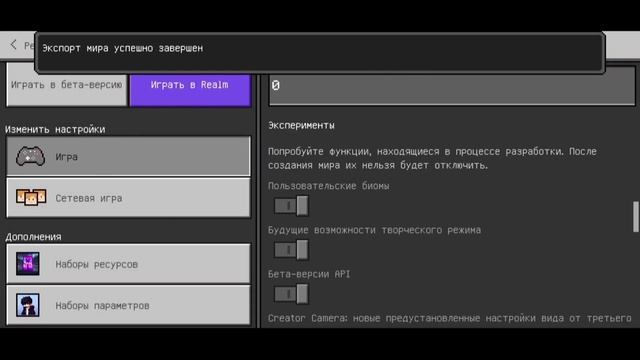The image size is (640, 360).
Task: Toggle the Бета-версии API switch
Action: (x=291, y=294)
